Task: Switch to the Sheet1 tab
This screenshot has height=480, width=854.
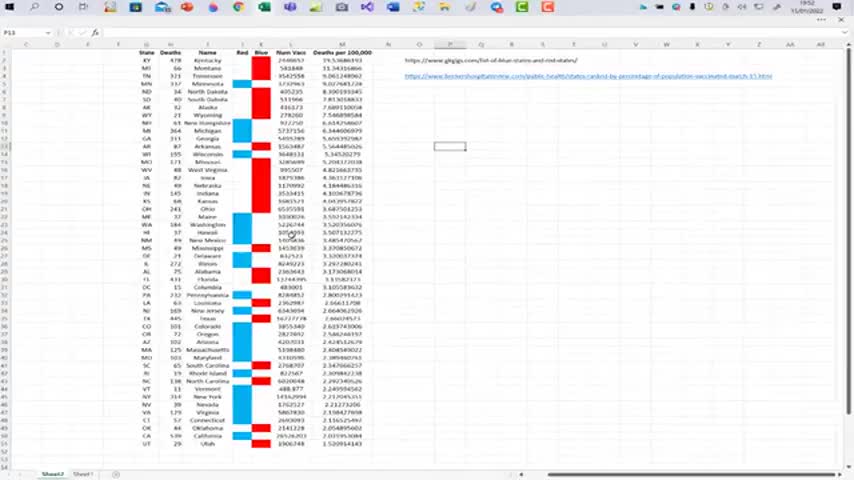Action: 83,475
